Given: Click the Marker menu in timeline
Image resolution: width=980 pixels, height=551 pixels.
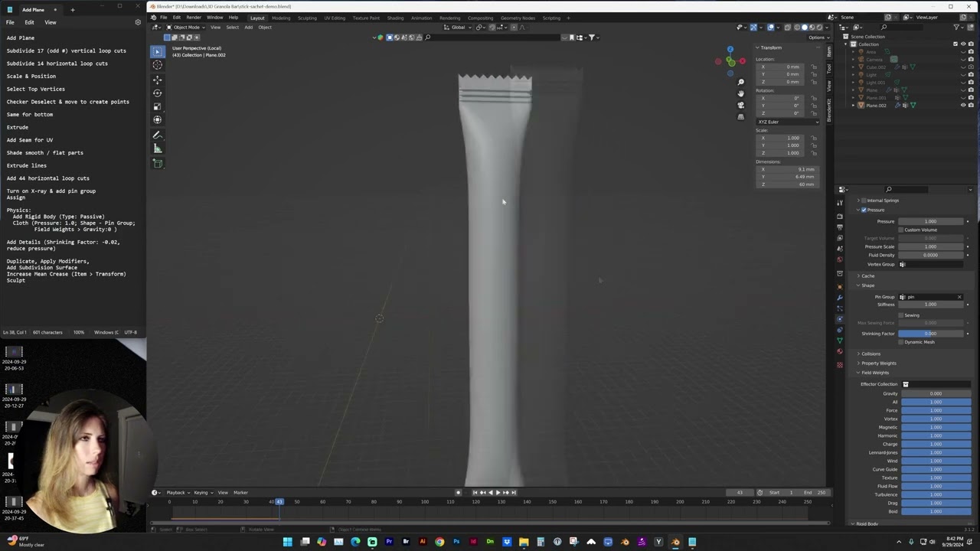Looking at the screenshot, I should click(x=240, y=493).
